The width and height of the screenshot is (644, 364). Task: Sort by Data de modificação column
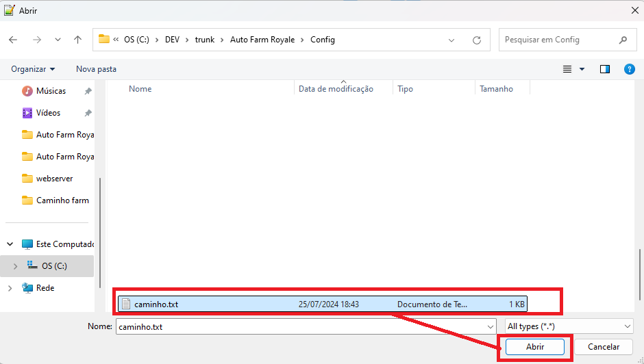pos(336,89)
